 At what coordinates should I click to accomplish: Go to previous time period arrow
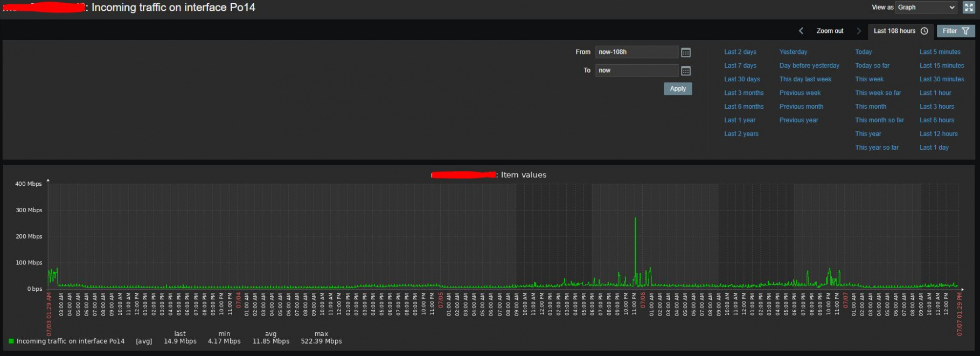801,31
